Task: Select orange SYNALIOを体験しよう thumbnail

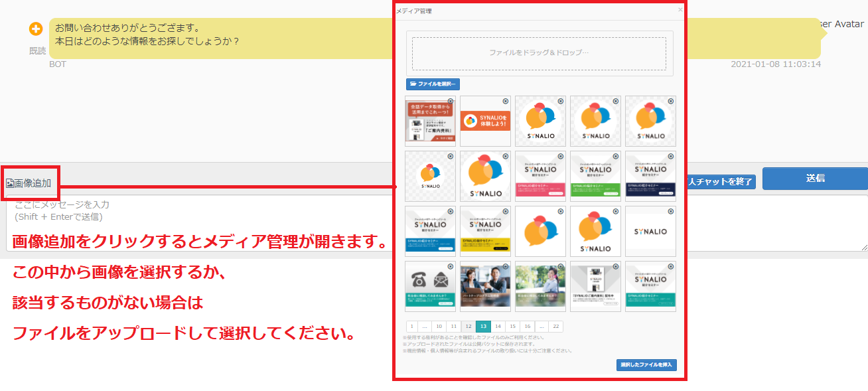Action: coord(485,121)
